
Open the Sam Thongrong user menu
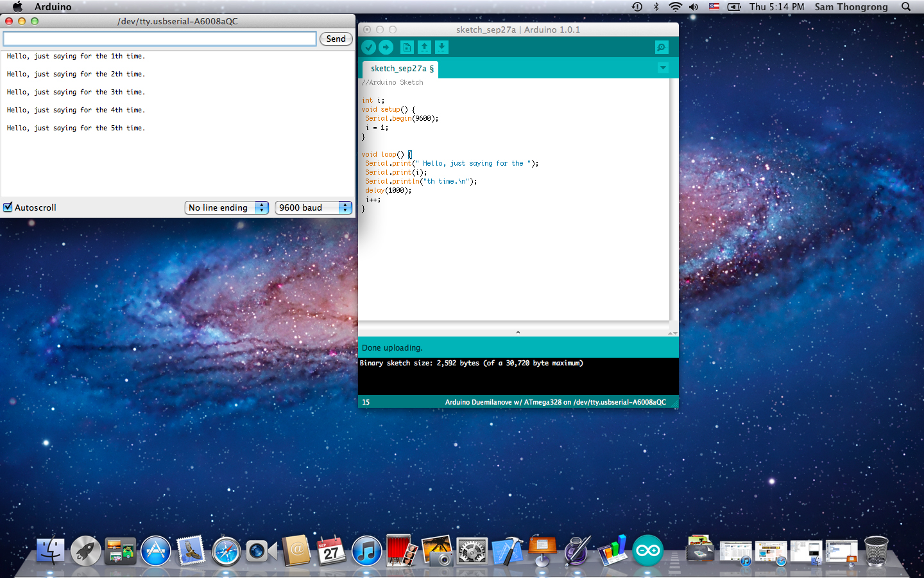(851, 7)
